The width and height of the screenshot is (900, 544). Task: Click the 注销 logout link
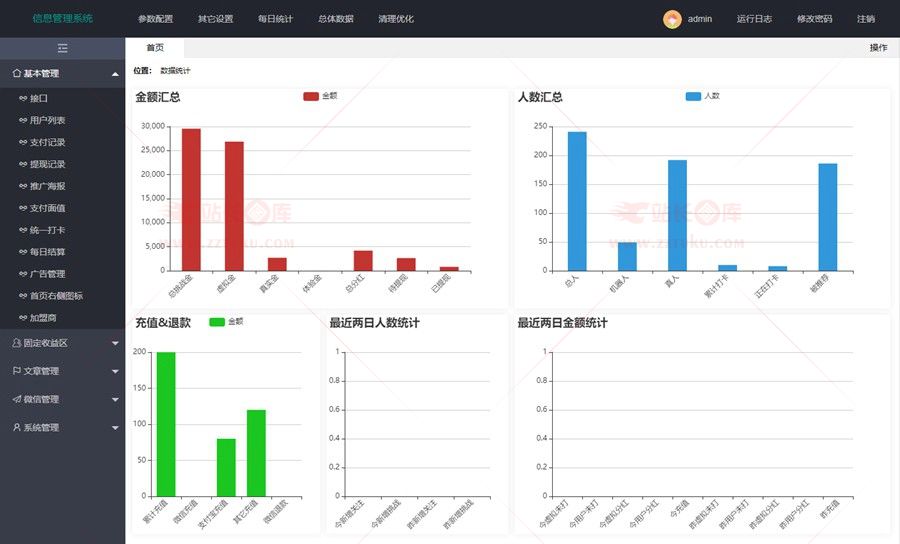coord(865,19)
